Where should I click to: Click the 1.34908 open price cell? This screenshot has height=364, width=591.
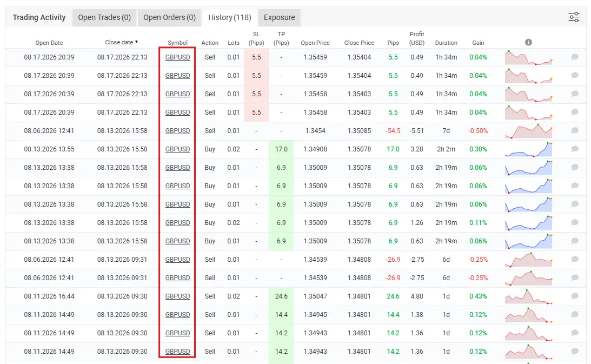(x=315, y=149)
